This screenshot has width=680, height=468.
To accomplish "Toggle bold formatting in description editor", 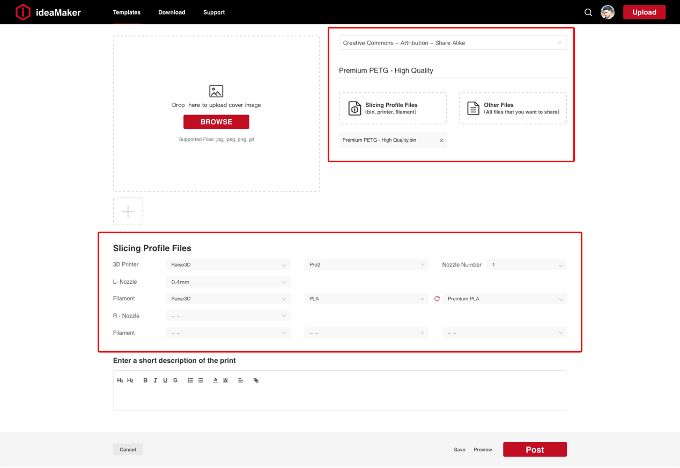I will click(x=145, y=380).
